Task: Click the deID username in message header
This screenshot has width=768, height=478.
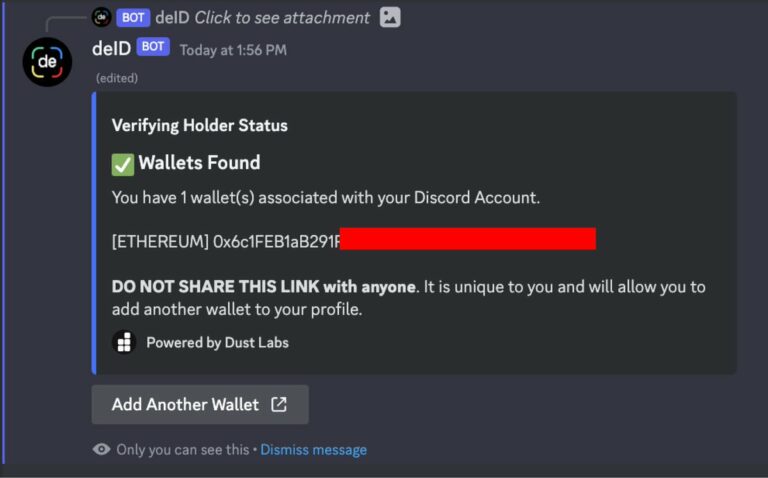Action: point(111,48)
